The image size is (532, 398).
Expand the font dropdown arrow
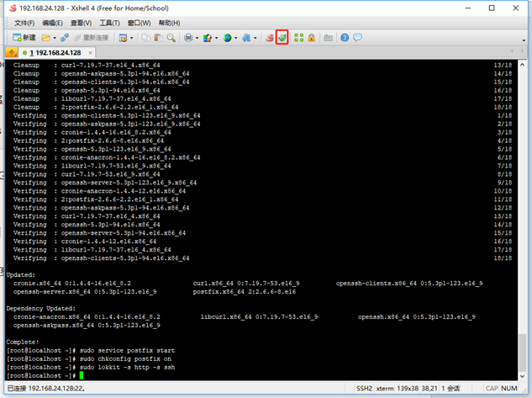(x=255, y=38)
